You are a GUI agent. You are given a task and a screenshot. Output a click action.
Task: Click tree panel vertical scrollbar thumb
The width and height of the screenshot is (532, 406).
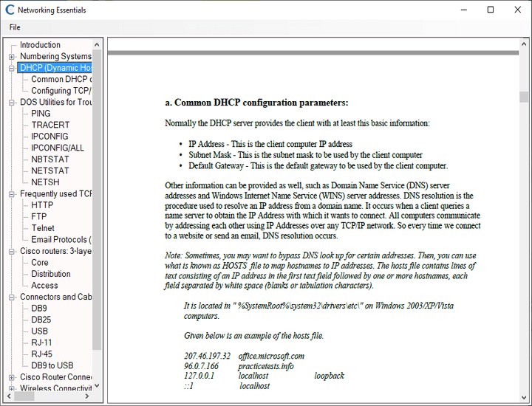tap(97, 199)
